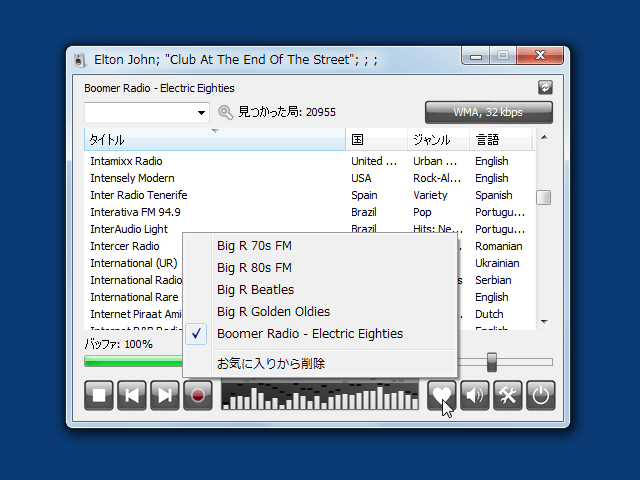The height and width of the screenshot is (480, 640).
Task: Click the Serbian language cell
Action: [x=493, y=280]
